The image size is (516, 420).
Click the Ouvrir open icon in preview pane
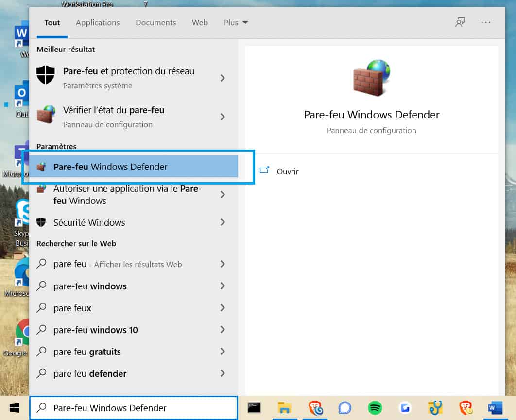tap(265, 170)
